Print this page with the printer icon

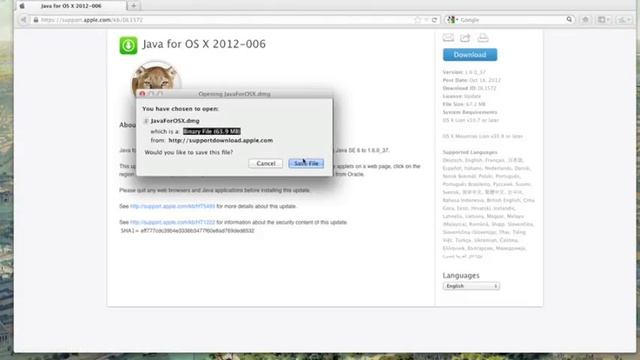483,38
